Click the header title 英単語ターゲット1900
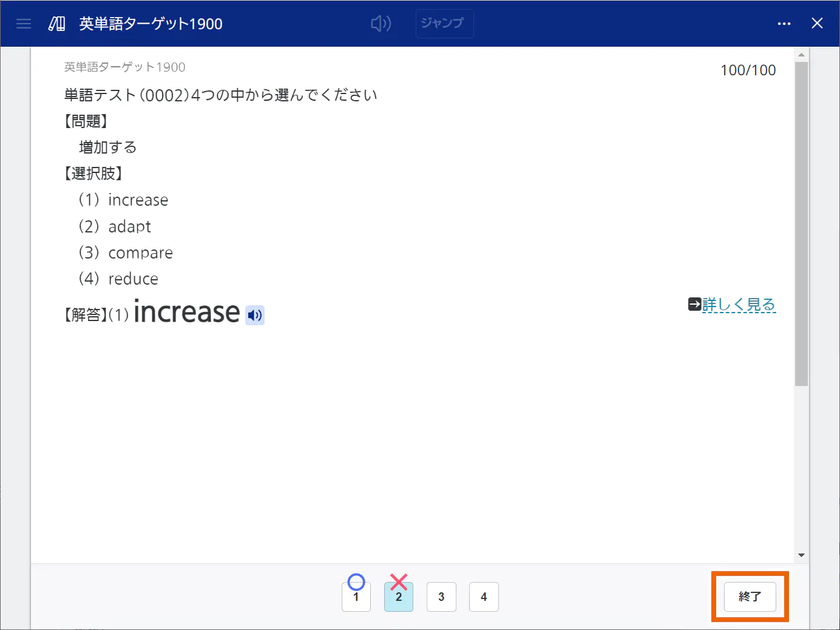840x630 pixels. (151, 24)
